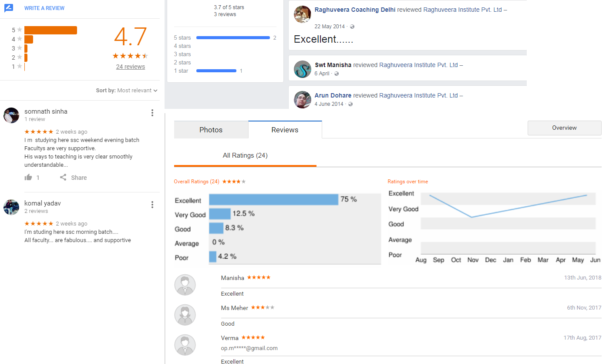The image size is (606, 364).
Task: Click Arun Dohare's profile photo
Action: (x=302, y=100)
